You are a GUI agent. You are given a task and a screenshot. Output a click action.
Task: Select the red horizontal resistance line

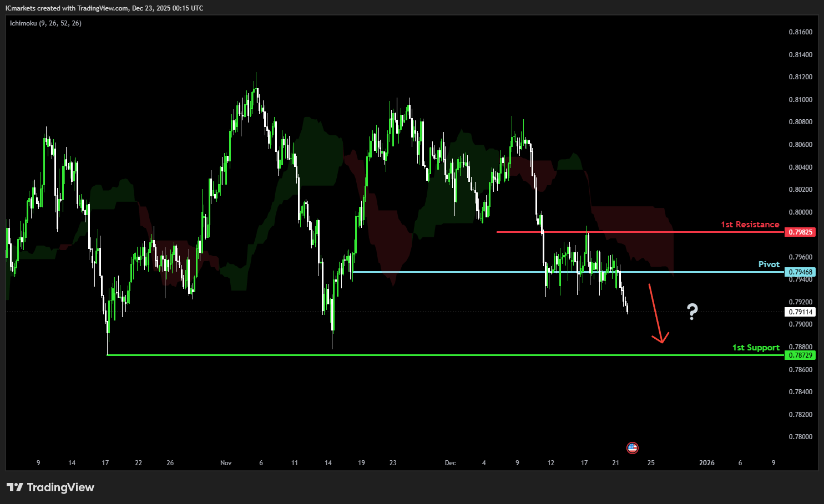[x=610, y=232]
